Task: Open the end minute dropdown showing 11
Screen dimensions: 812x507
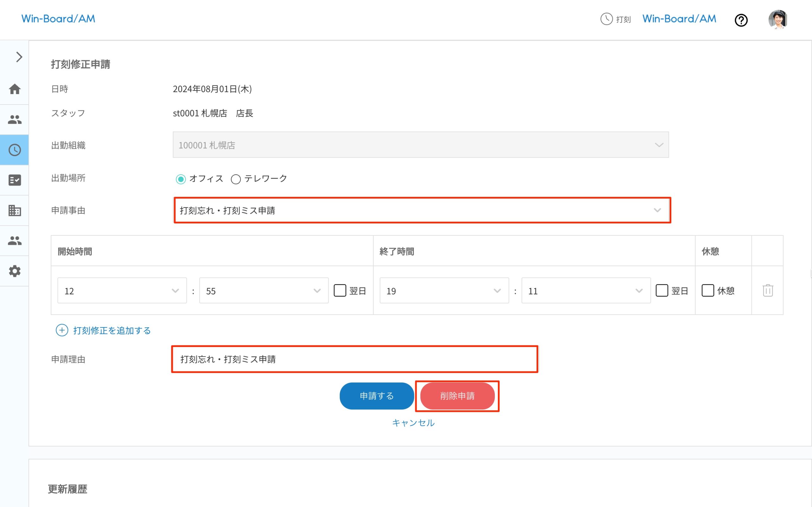Action: click(586, 291)
